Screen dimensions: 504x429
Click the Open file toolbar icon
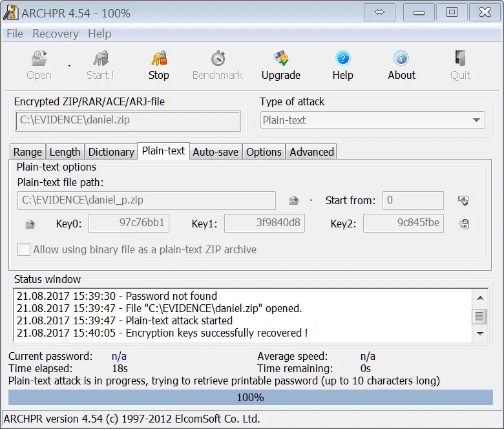point(39,59)
